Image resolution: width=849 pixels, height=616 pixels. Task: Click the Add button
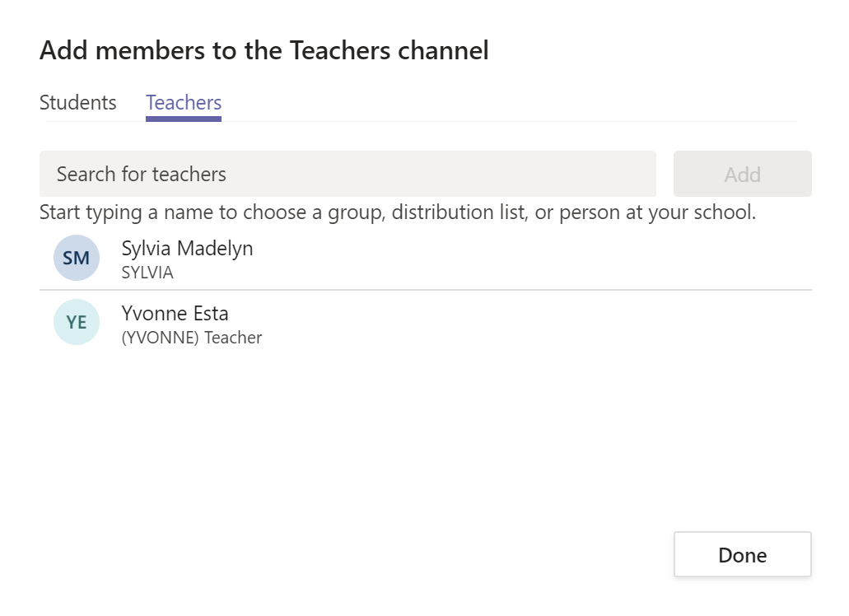742,174
